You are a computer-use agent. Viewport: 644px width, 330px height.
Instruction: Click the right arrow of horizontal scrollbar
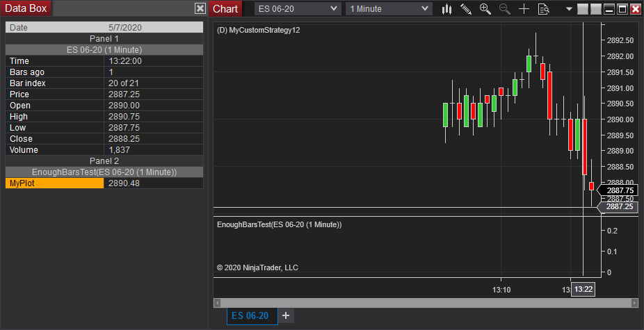pos(634,303)
